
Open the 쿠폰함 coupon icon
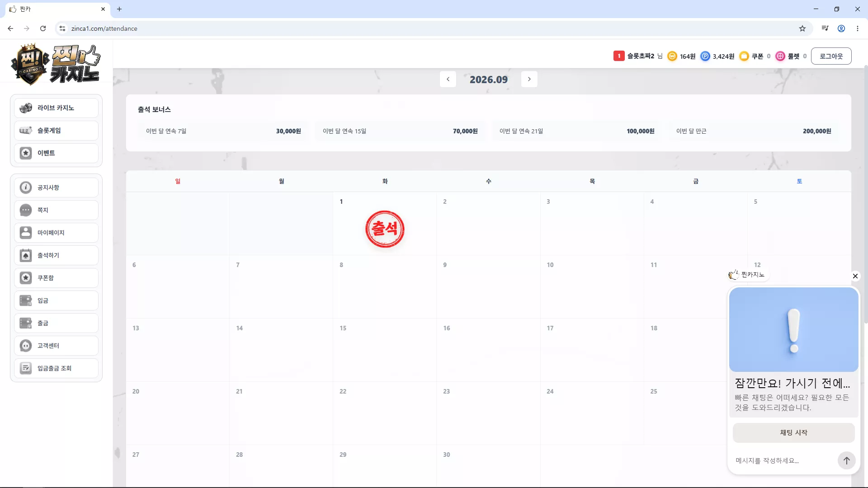26,278
